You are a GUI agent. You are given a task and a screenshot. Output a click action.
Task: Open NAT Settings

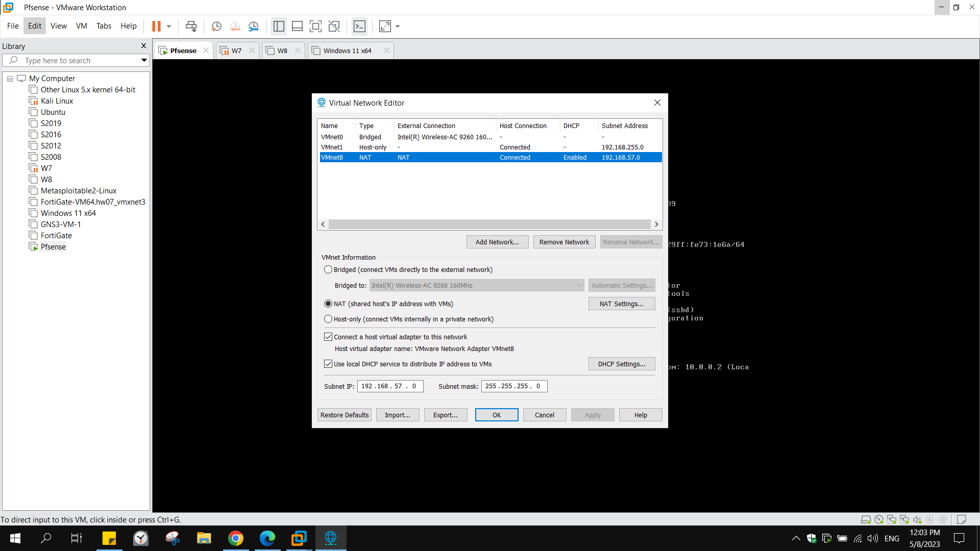621,304
